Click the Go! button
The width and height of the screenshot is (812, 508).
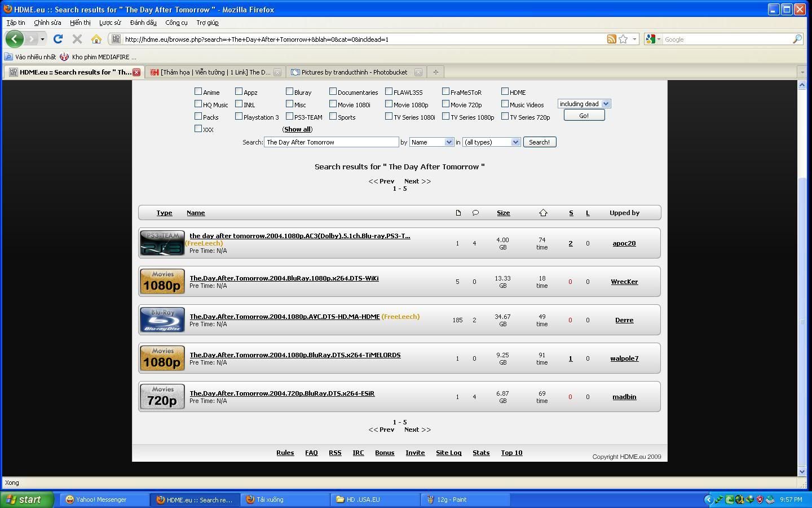pos(584,115)
